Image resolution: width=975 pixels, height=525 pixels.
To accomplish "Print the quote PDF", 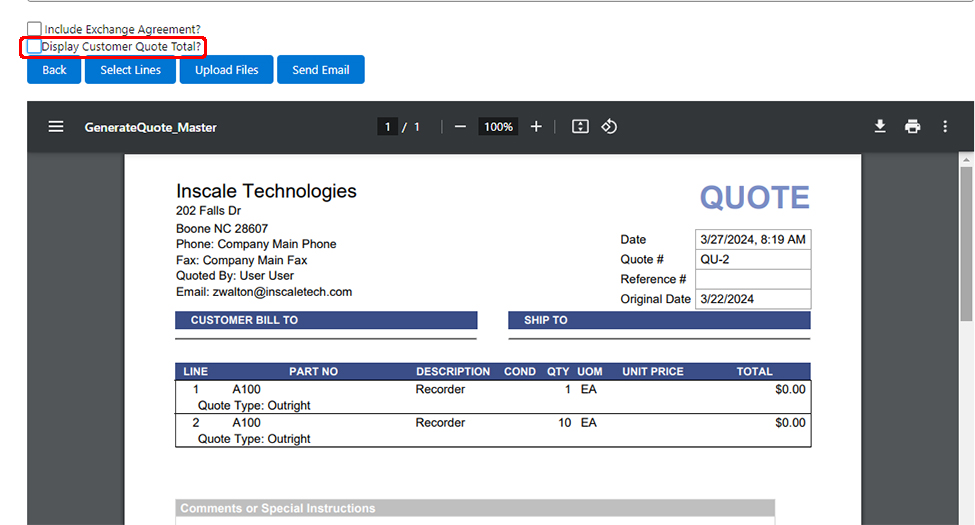I will click(x=912, y=127).
